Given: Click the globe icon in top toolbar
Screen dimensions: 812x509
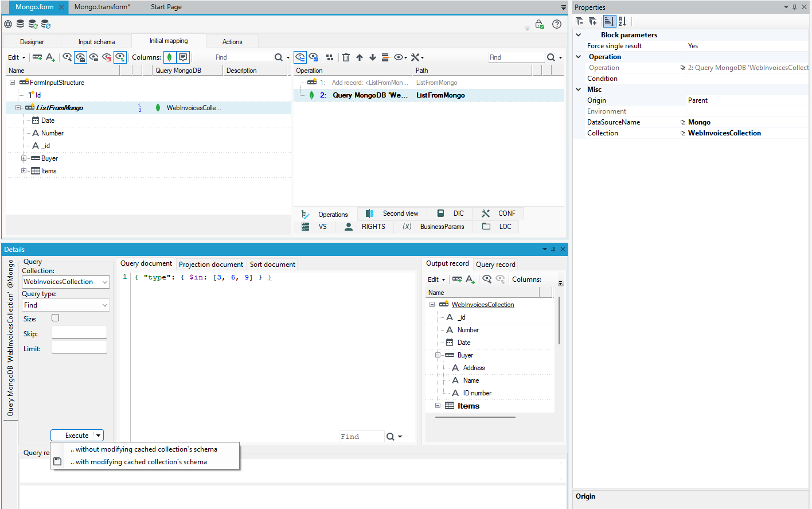Looking at the screenshot, I should [x=8, y=24].
